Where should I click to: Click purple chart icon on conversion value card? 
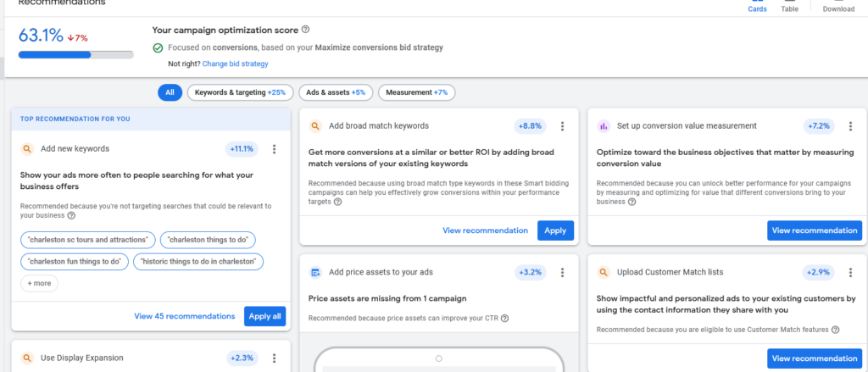click(x=604, y=126)
